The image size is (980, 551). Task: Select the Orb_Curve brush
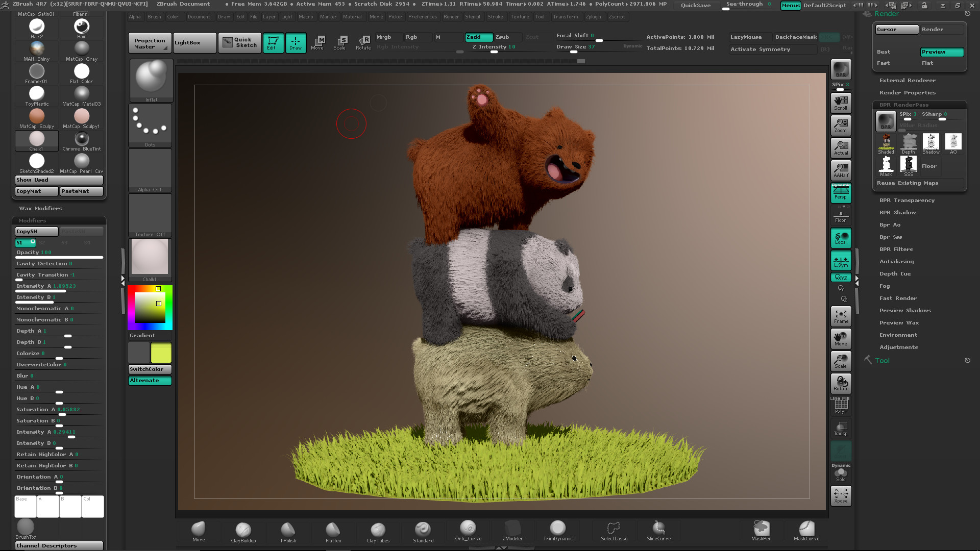(x=468, y=531)
